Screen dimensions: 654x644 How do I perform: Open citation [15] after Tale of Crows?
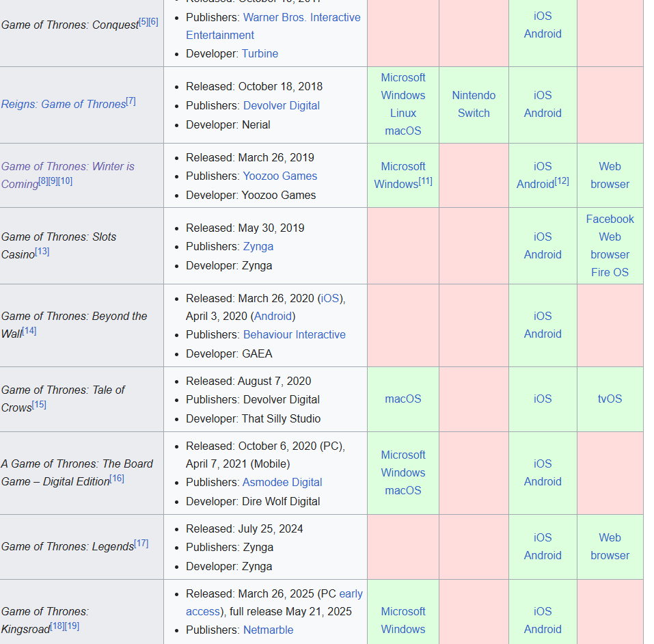[39, 405]
